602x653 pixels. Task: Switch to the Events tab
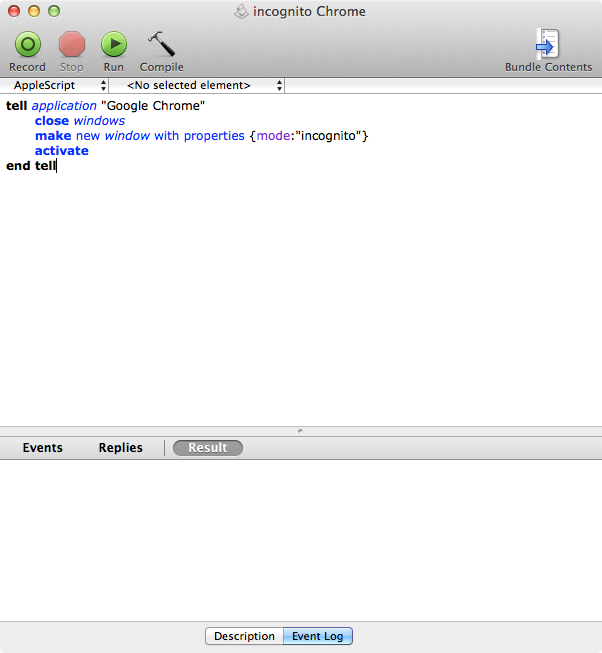point(42,448)
